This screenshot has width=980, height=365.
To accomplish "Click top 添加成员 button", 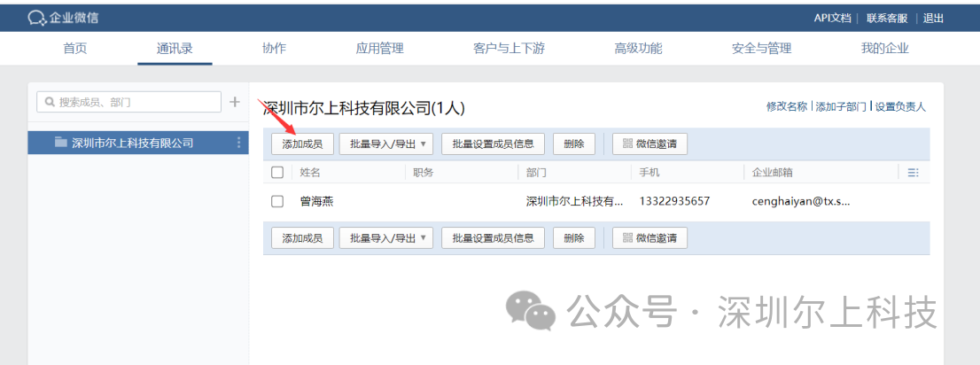I will pyautogui.click(x=302, y=144).
